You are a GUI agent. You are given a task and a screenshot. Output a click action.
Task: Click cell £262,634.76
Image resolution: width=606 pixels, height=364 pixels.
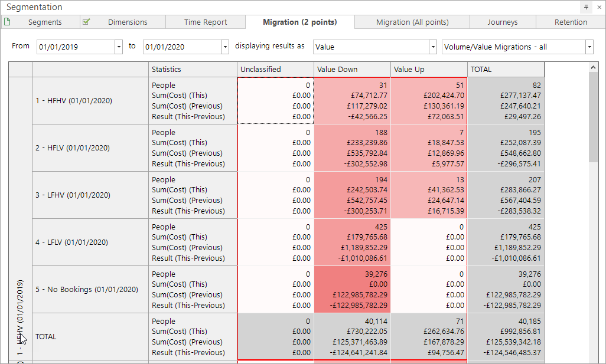click(444, 331)
